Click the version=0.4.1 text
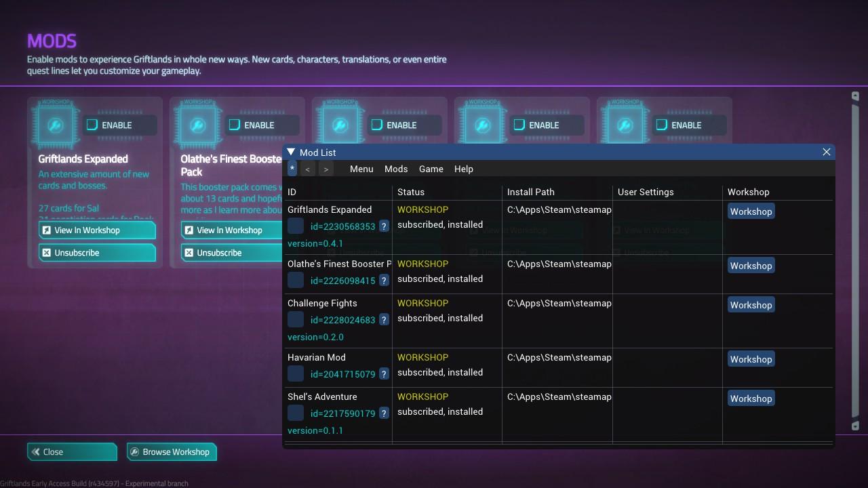 pos(315,243)
